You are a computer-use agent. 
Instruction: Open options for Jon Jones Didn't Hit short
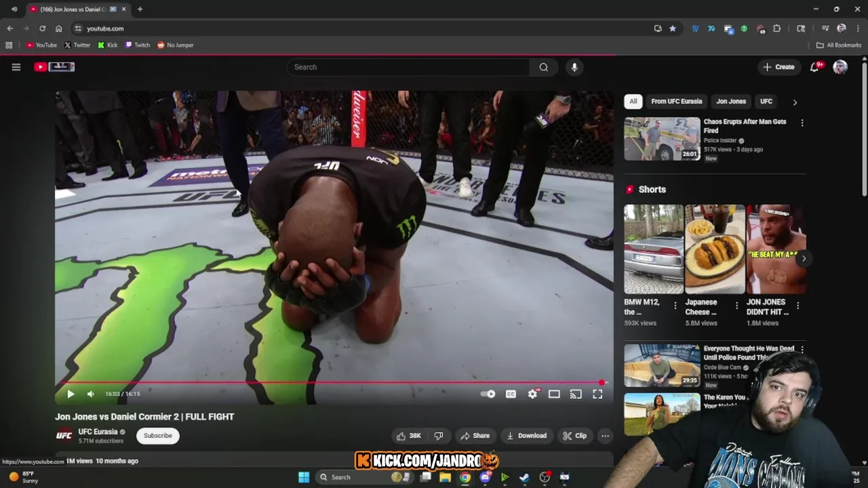click(797, 306)
